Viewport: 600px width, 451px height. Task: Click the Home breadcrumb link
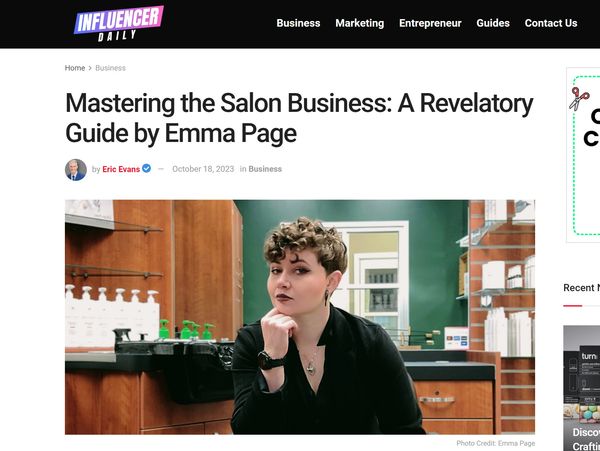[x=75, y=68]
